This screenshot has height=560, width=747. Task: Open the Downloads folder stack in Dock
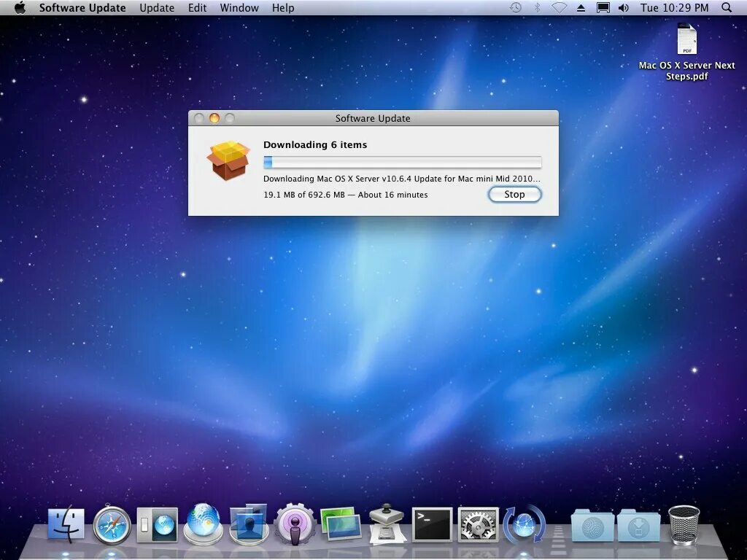tap(638, 525)
